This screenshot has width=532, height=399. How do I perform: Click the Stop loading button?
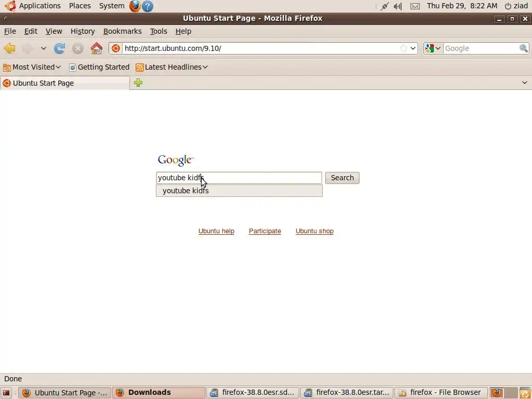(x=78, y=48)
